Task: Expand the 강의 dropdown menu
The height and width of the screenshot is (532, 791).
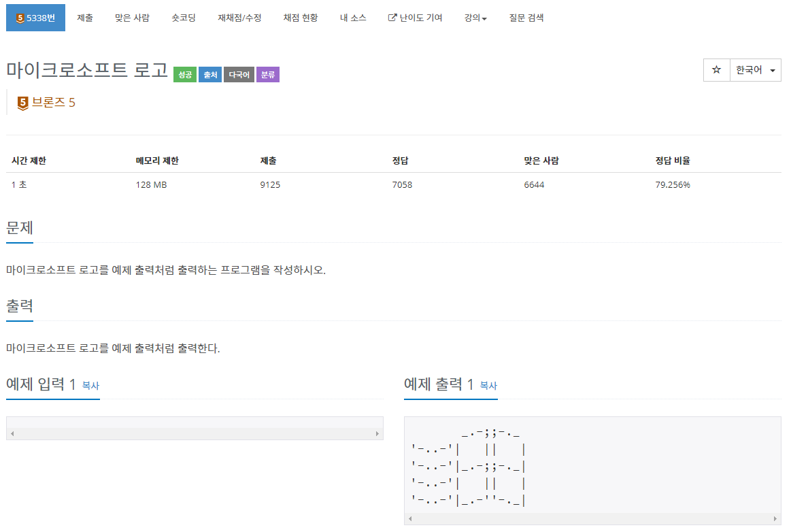Action: (x=475, y=18)
